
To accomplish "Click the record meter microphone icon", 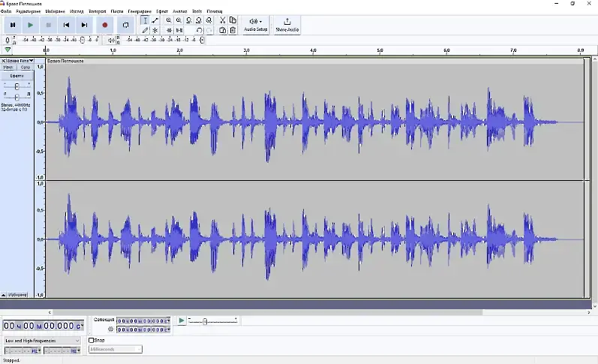I will [x=8, y=40].
